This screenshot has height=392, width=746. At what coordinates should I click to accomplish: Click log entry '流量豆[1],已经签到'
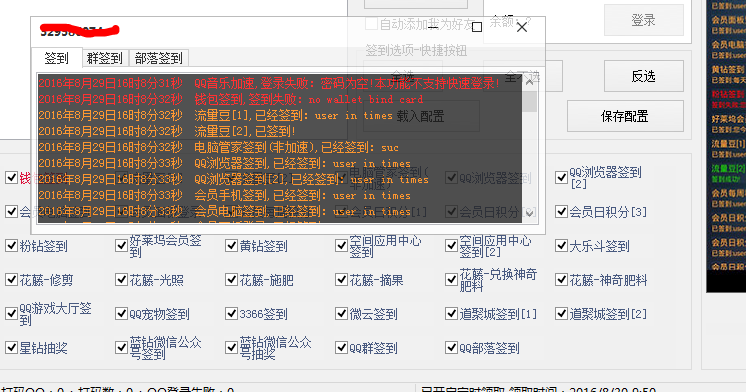click(216, 116)
